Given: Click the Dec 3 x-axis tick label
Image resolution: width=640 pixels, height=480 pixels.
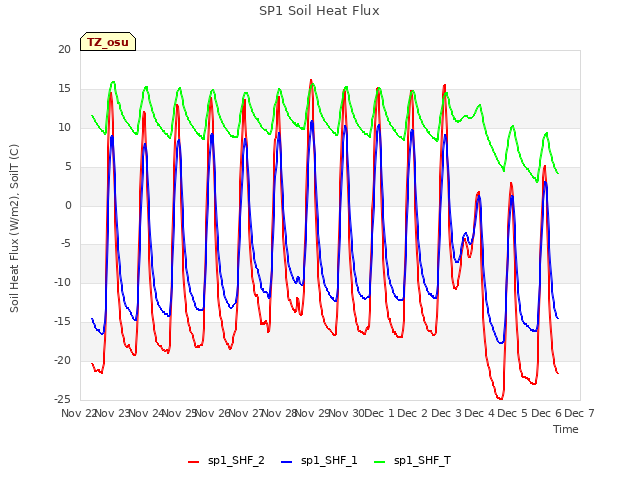Looking at the screenshot, I should pos(447,413).
